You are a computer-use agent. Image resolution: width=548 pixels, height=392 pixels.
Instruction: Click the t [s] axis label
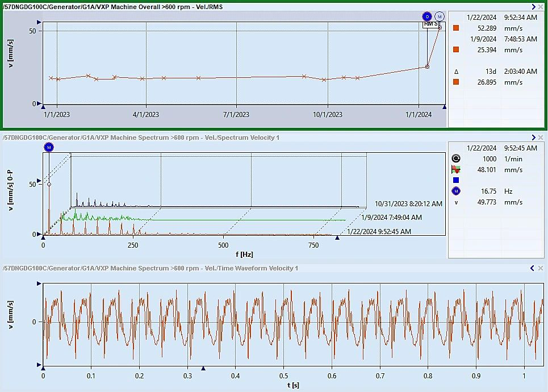[293, 385]
